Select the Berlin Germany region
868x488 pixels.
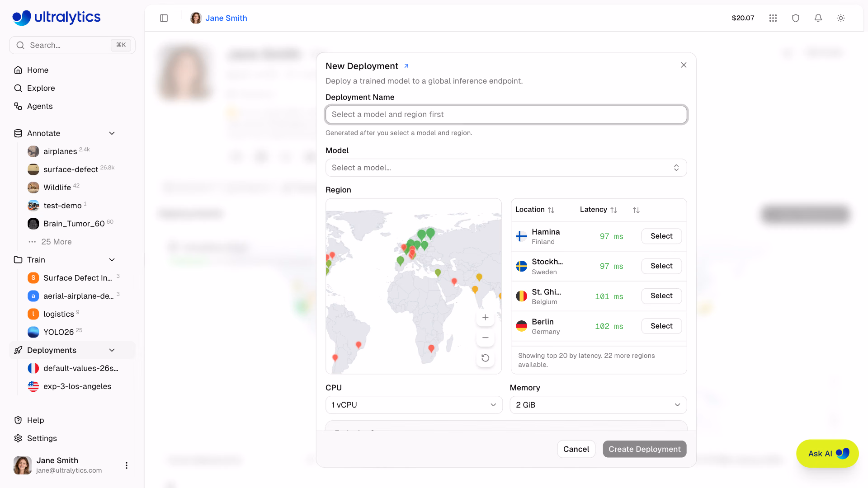point(661,326)
